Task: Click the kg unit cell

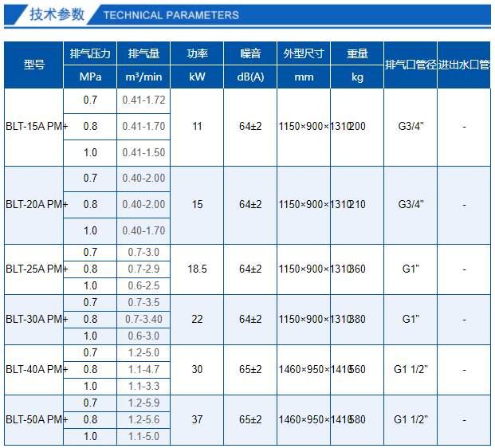Action: [357, 77]
